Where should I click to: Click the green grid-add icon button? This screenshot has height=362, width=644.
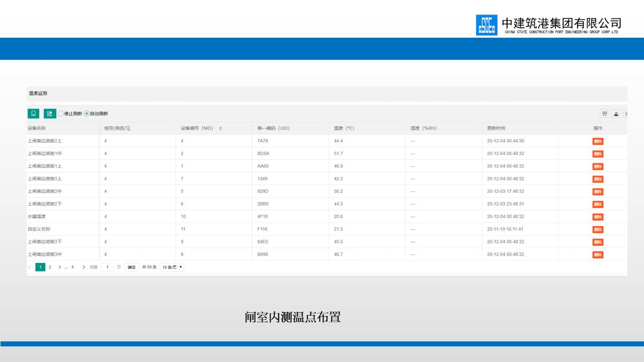click(x=50, y=114)
